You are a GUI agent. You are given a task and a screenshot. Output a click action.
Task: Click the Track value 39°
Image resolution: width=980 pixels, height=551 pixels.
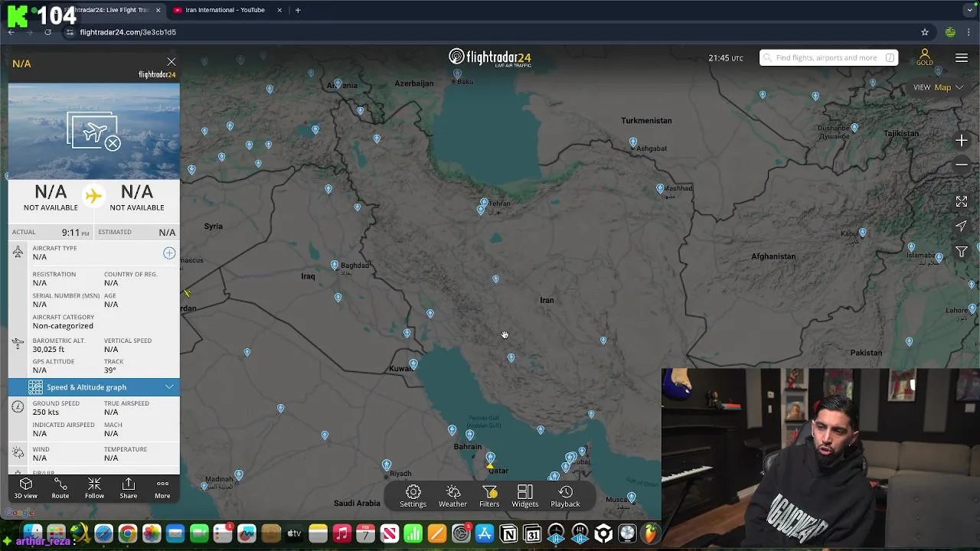point(110,370)
